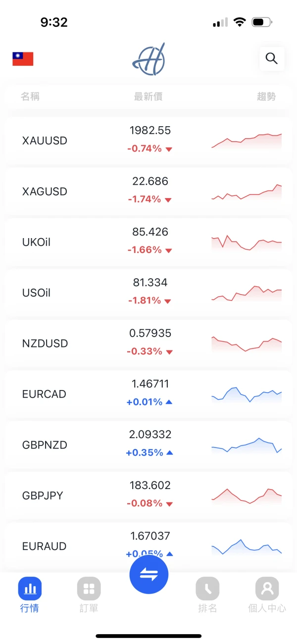Viewport: 297px width, 644px height.
Task: Select the GBPJPY currency pair
Action: coord(43,495)
